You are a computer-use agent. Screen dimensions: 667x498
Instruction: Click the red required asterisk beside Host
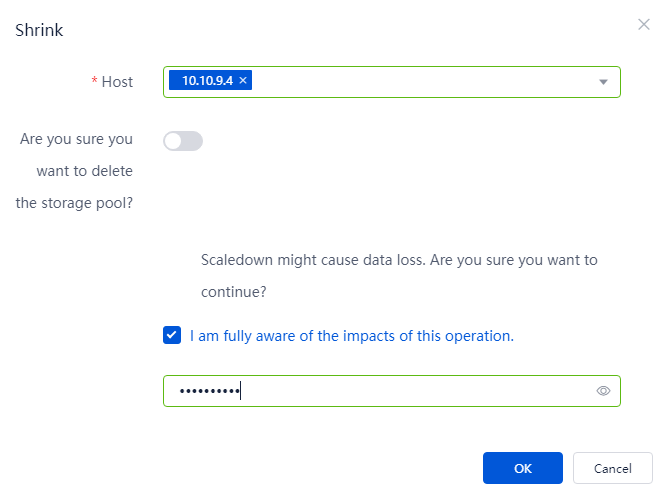tap(94, 81)
